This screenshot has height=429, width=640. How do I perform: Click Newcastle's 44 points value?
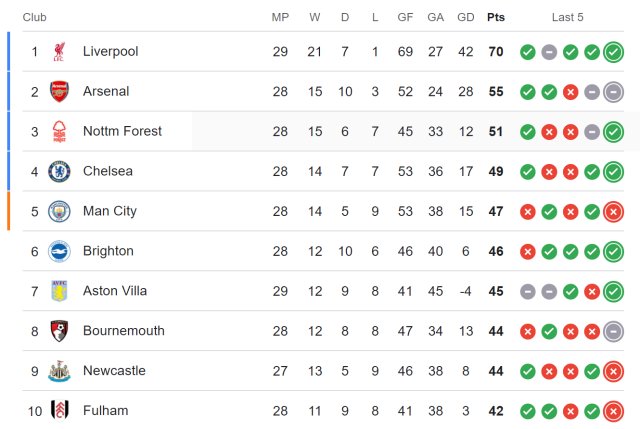(496, 371)
